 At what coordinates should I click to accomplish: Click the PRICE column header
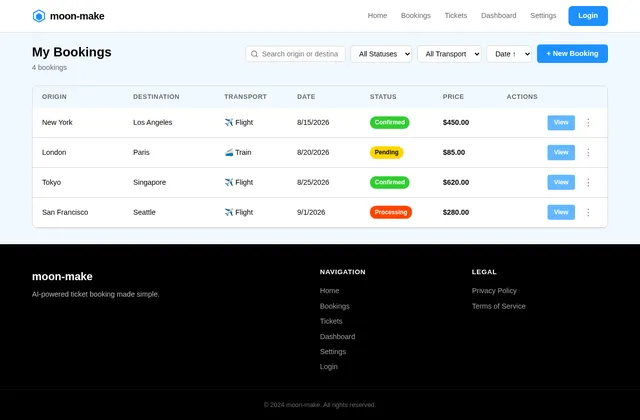(x=453, y=97)
